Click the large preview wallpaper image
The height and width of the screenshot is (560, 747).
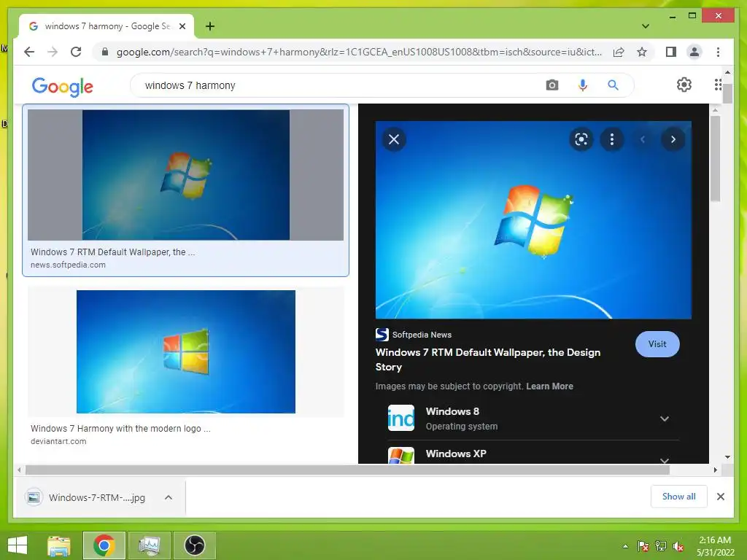tap(533, 220)
